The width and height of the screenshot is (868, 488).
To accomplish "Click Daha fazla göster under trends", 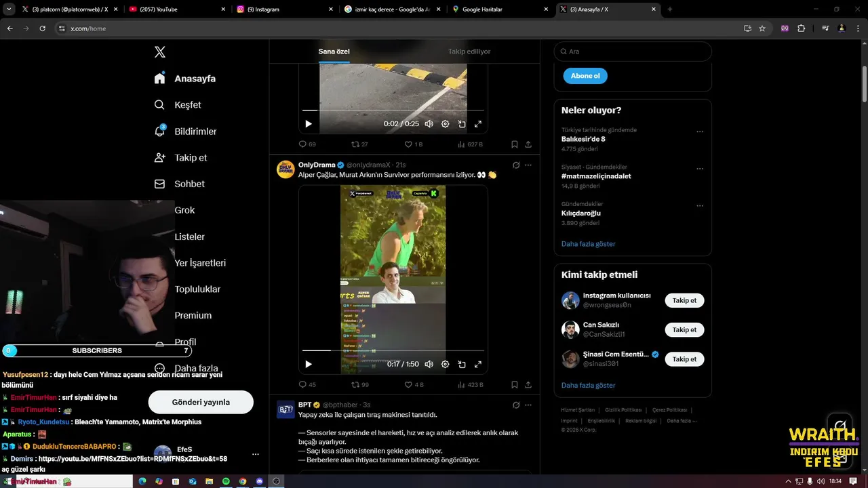I will pyautogui.click(x=588, y=244).
